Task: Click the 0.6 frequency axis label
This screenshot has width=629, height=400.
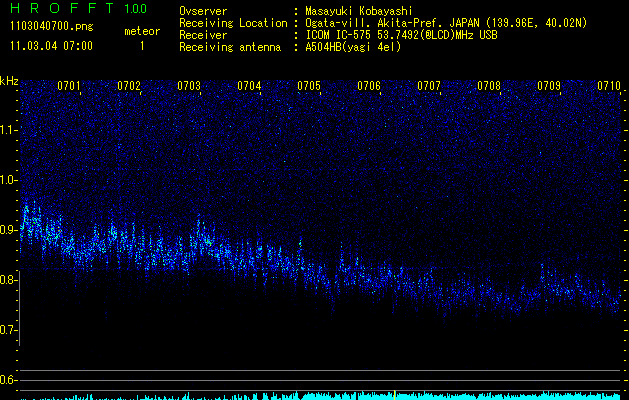Action: click(8, 380)
